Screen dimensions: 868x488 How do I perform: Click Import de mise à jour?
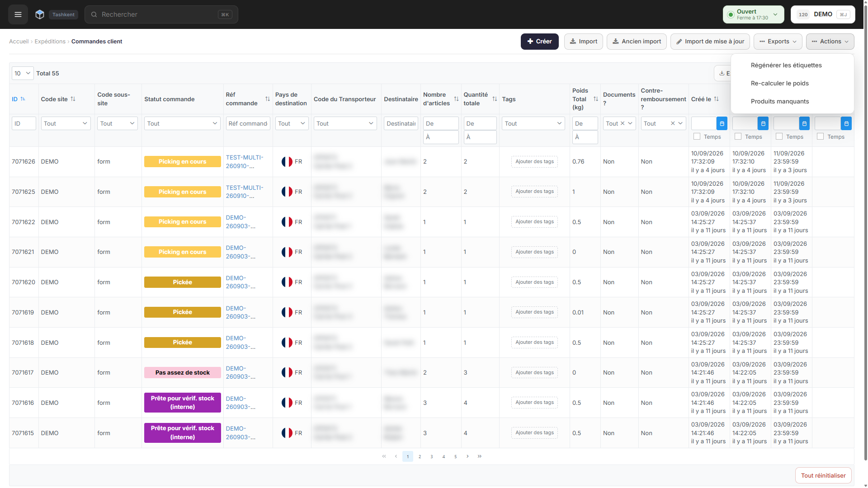[x=710, y=42]
